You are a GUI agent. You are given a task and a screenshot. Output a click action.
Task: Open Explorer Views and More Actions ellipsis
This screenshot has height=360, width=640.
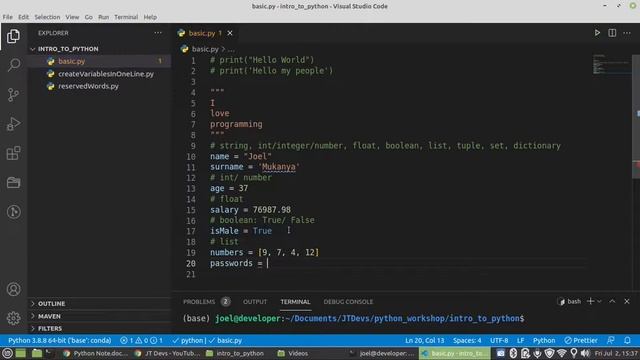click(x=158, y=33)
